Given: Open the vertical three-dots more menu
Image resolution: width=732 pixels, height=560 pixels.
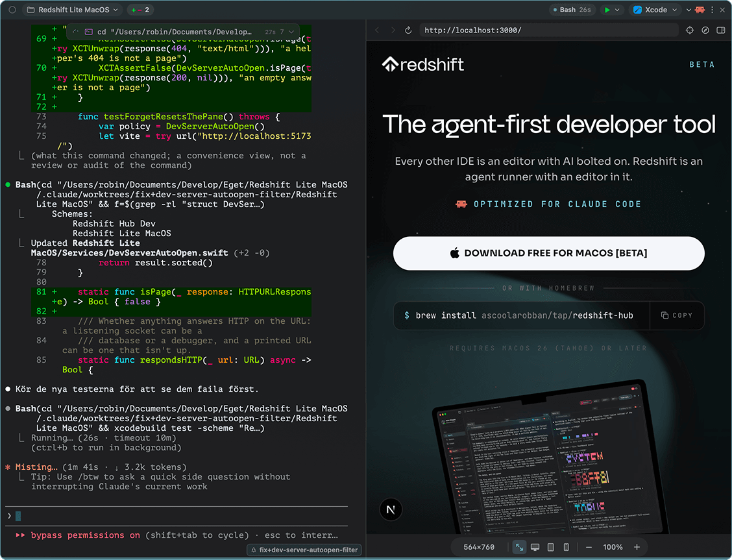Looking at the screenshot, I should [x=712, y=10].
